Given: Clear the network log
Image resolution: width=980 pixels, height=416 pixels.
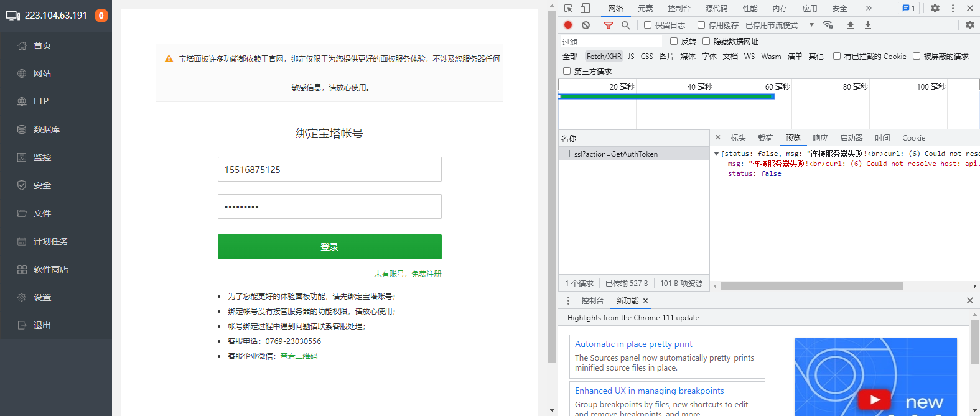Looking at the screenshot, I should [x=586, y=25].
